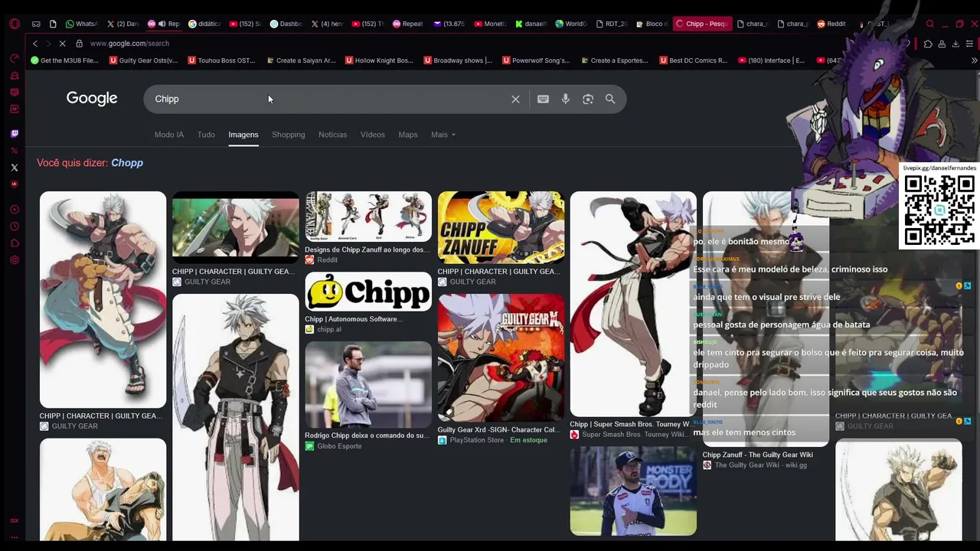Viewport: 980px width, 551px height.
Task: Open the Broadway shows bookmark
Action: [x=457, y=60]
